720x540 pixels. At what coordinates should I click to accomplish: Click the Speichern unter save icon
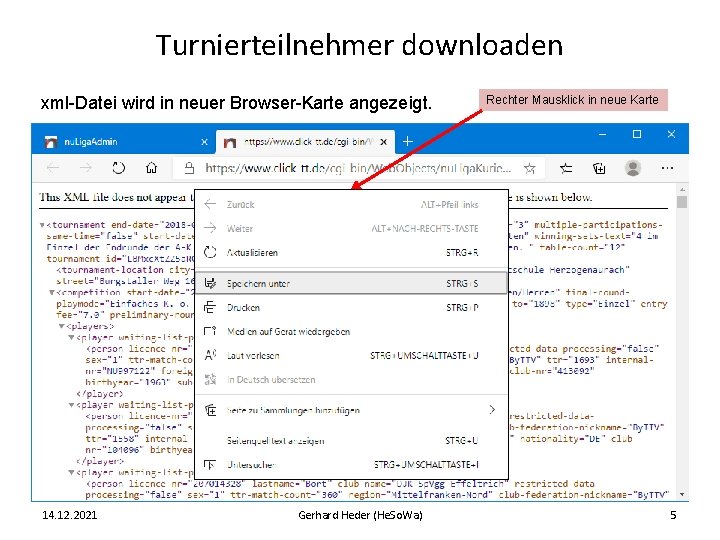coord(210,283)
